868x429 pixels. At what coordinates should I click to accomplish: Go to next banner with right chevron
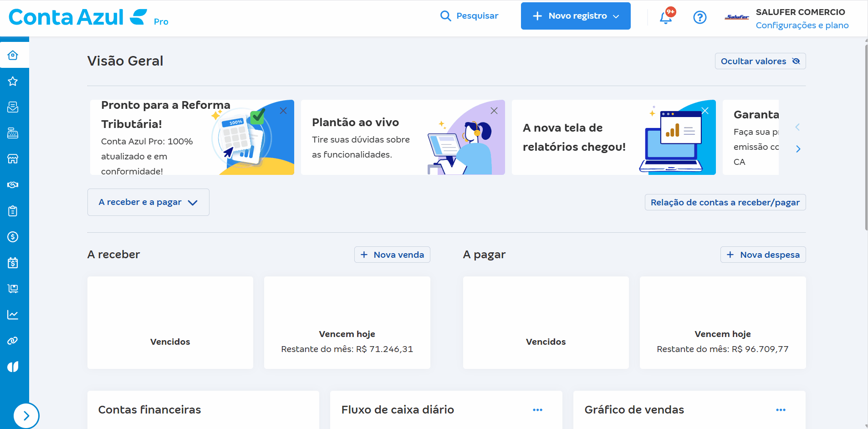click(x=798, y=149)
